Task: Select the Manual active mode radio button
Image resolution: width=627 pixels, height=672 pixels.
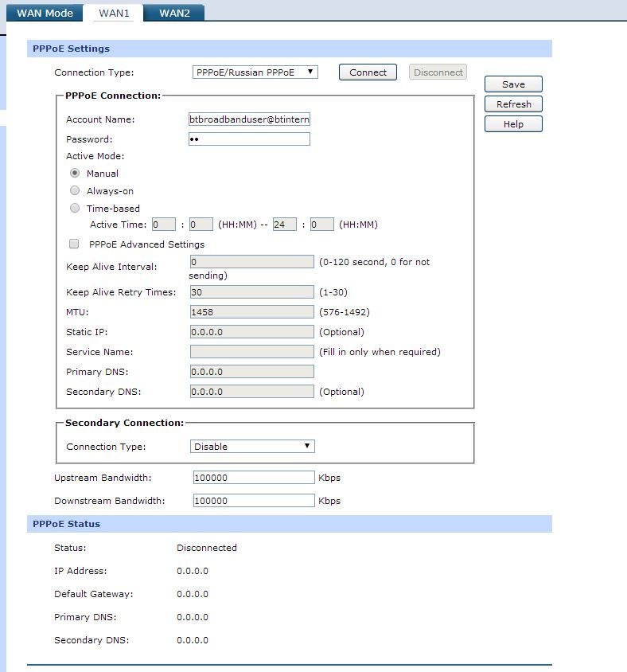Action: pos(75,173)
